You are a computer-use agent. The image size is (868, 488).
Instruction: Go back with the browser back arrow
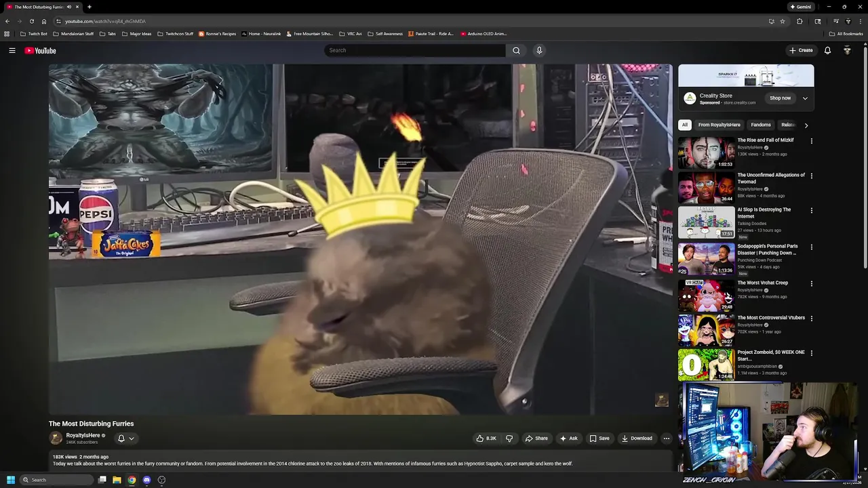pos(7,21)
